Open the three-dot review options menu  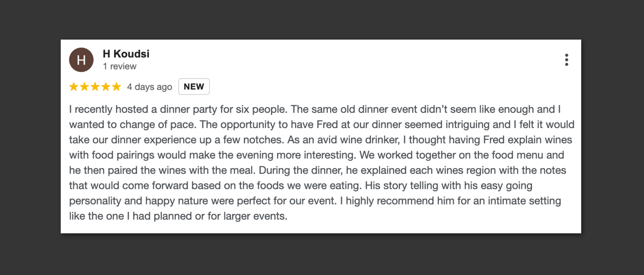566,60
